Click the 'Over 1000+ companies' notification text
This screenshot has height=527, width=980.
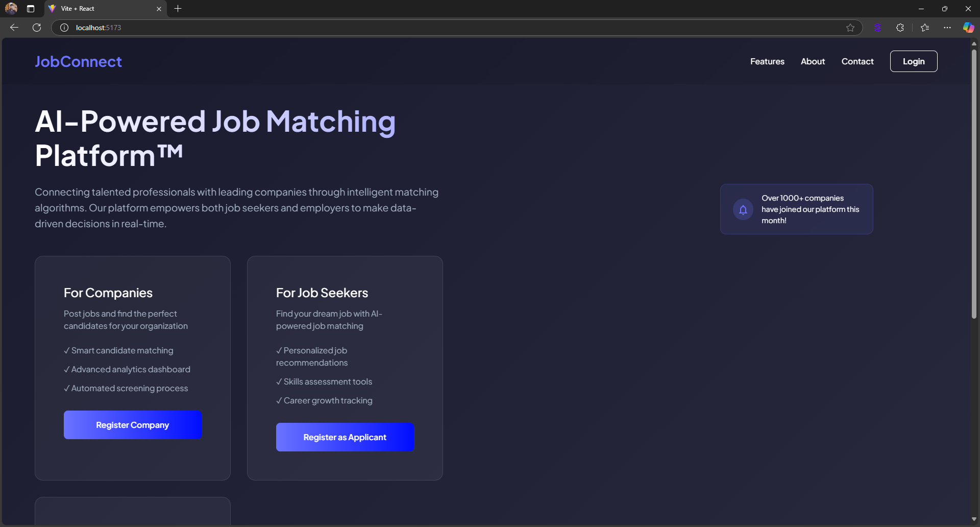811,209
